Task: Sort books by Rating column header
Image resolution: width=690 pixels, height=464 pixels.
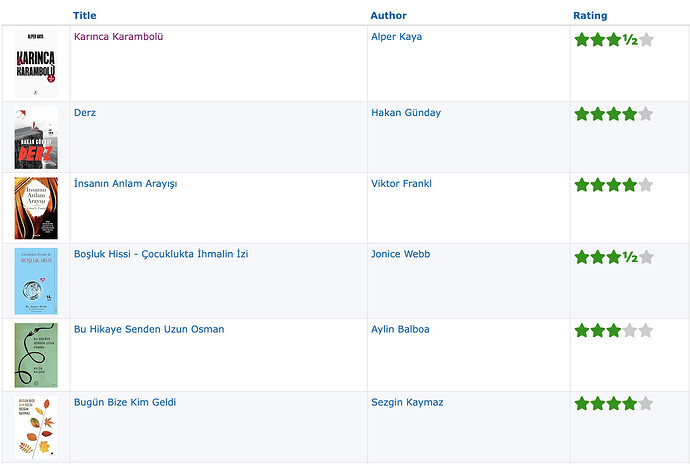Action: 590,15
